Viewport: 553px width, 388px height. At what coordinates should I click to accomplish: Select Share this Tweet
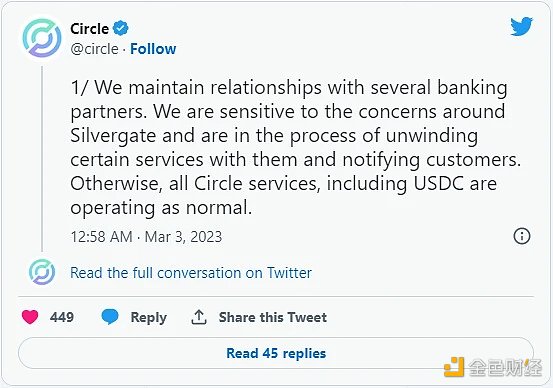[x=273, y=317]
